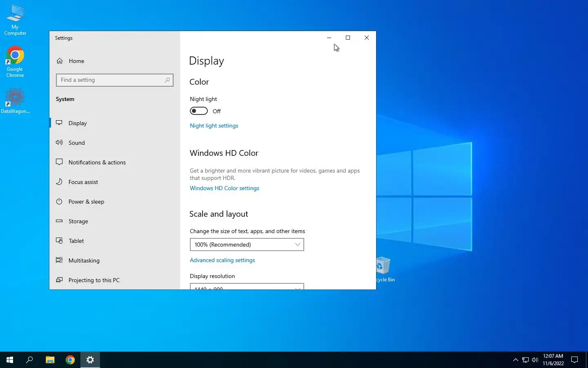Open the Tablet settings page
This screenshot has height=368, width=588.
pos(115,241)
